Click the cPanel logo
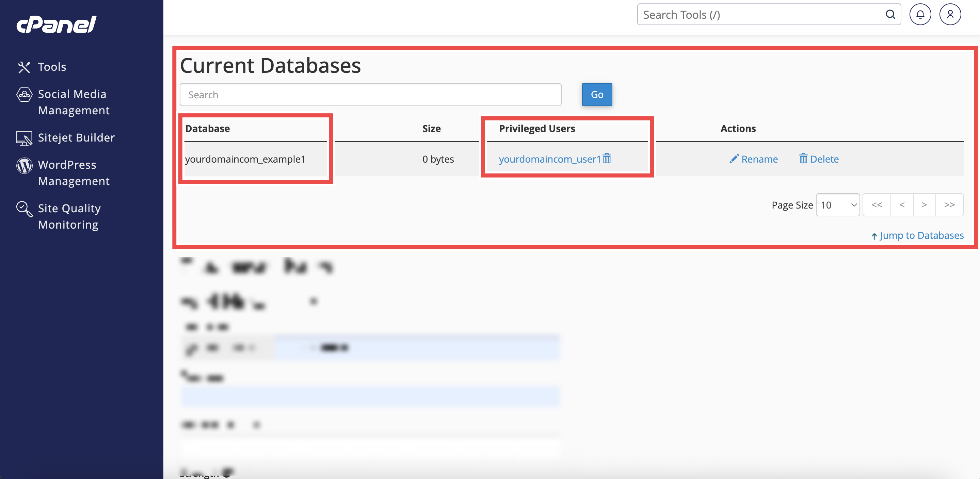Viewport: 980px width, 479px height. click(x=56, y=24)
